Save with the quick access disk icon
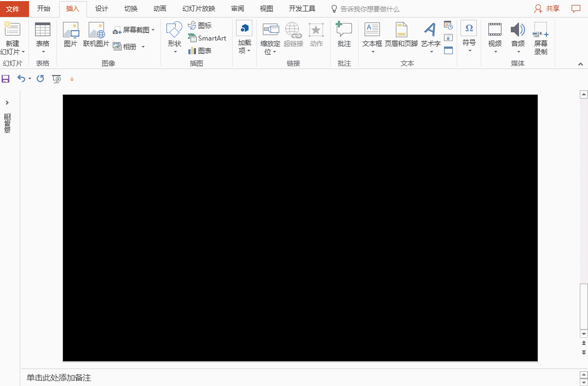The height and width of the screenshot is (386, 588). coord(5,79)
